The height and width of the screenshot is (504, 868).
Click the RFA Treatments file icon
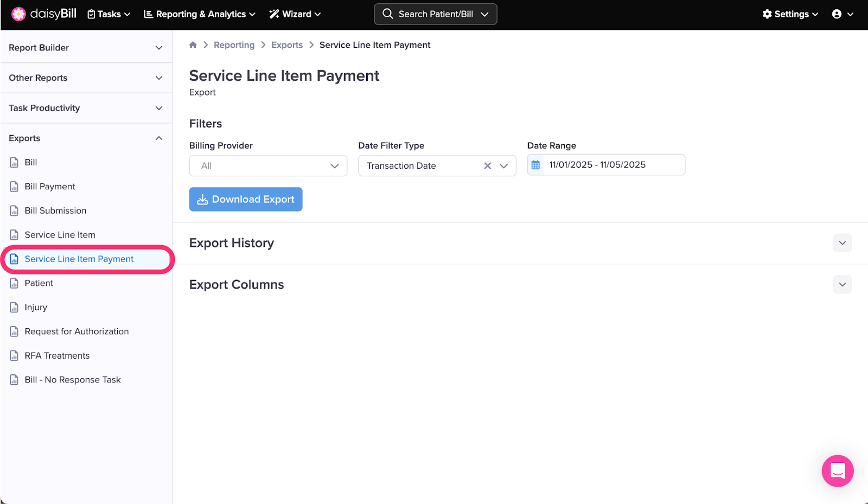pyautogui.click(x=15, y=356)
